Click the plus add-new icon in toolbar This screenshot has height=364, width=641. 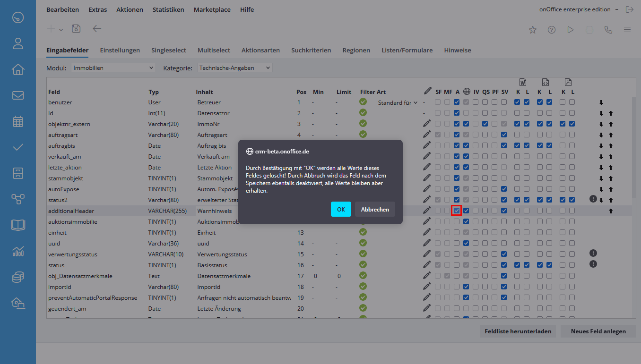51,29
